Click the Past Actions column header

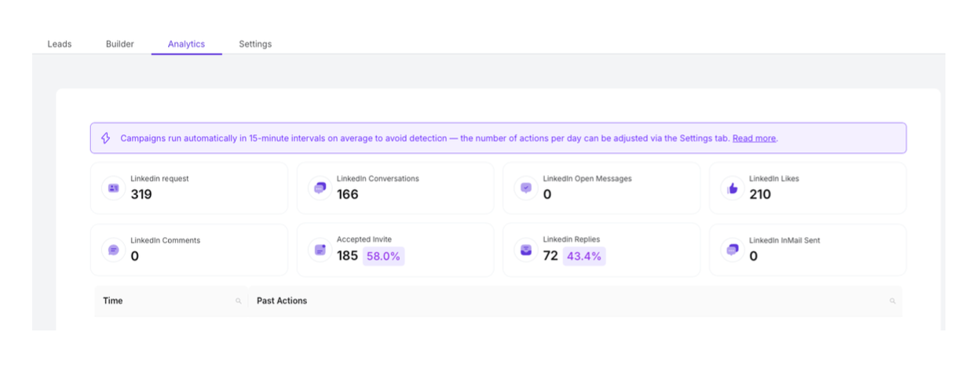click(x=282, y=301)
